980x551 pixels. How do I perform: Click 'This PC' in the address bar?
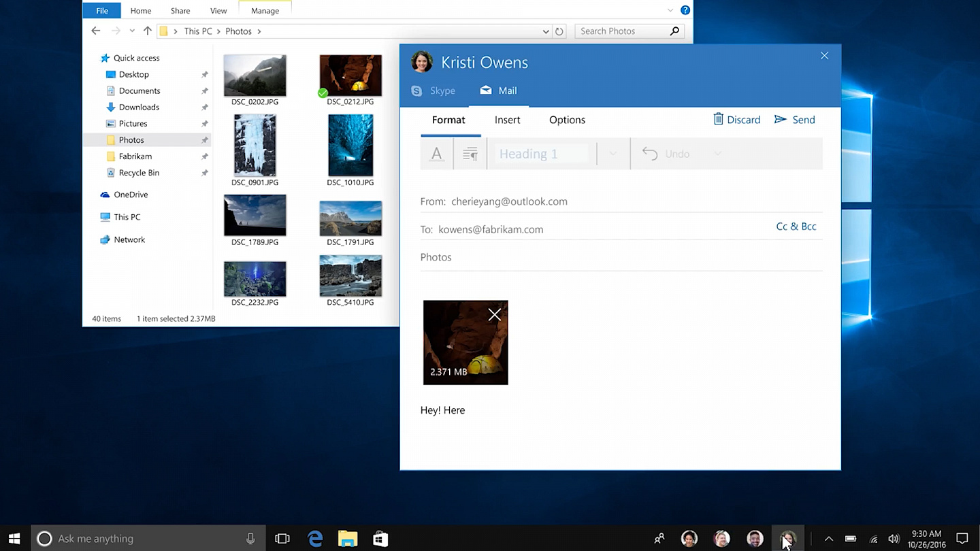click(198, 31)
